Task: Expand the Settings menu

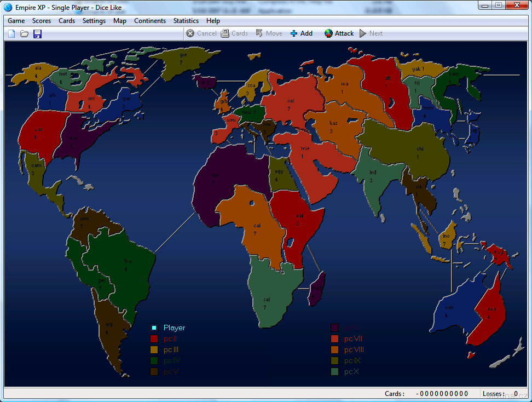Action: (94, 21)
